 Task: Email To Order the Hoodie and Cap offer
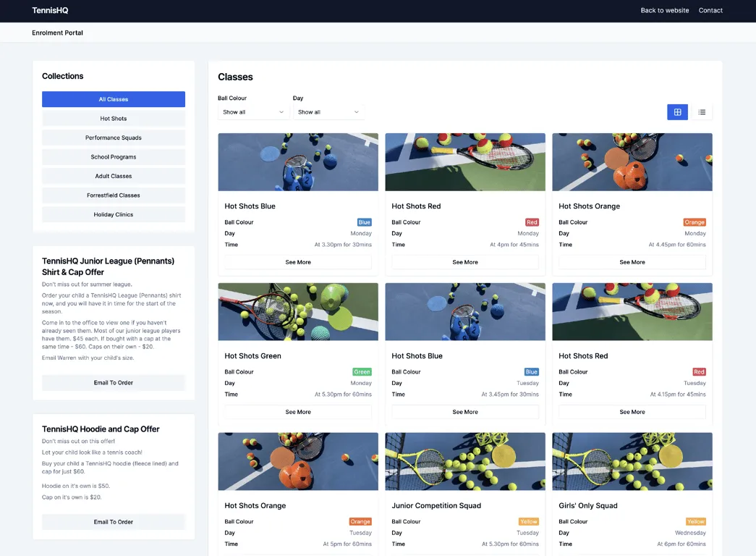pos(114,521)
